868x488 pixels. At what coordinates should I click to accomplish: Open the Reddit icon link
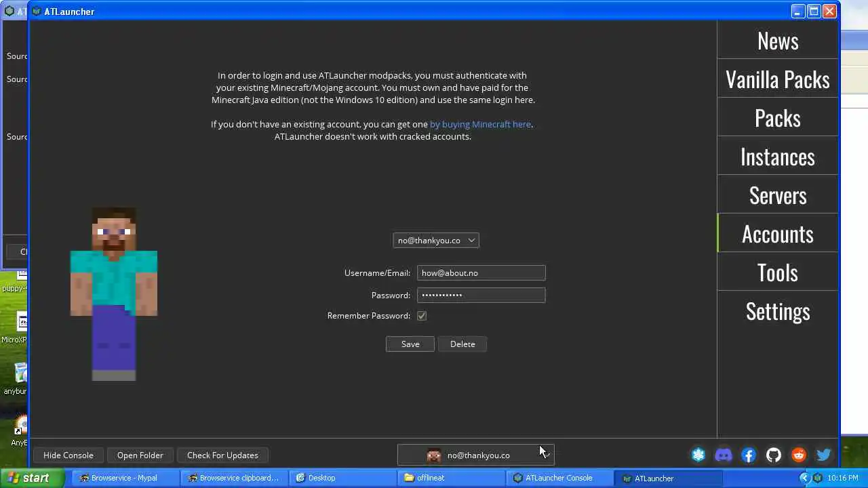coord(799,455)
